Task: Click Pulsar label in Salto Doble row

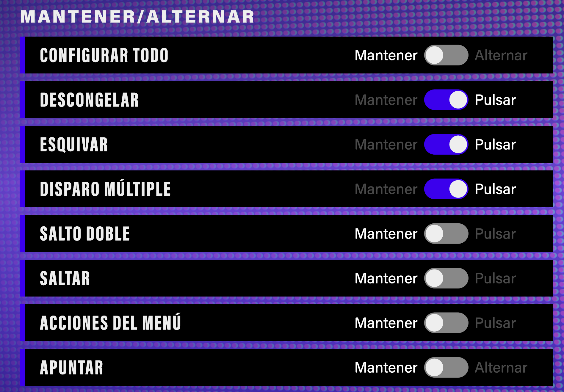Action: tap(495, 234)
